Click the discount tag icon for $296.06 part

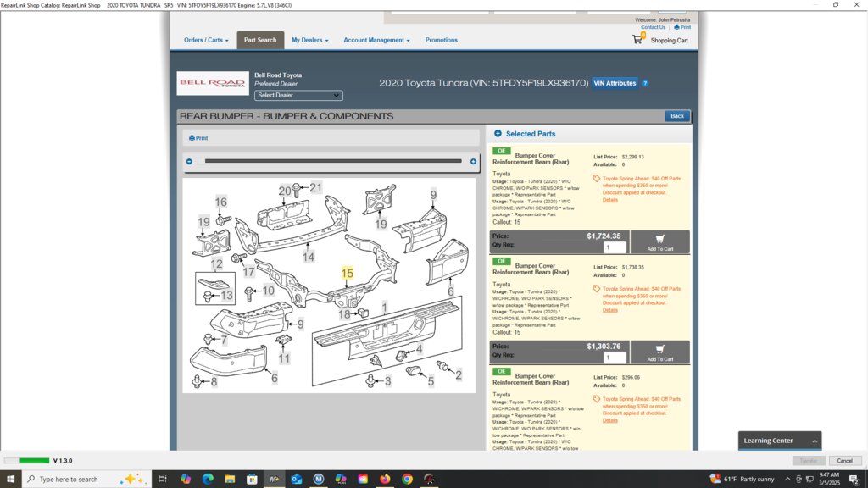[x=596, y=399]
